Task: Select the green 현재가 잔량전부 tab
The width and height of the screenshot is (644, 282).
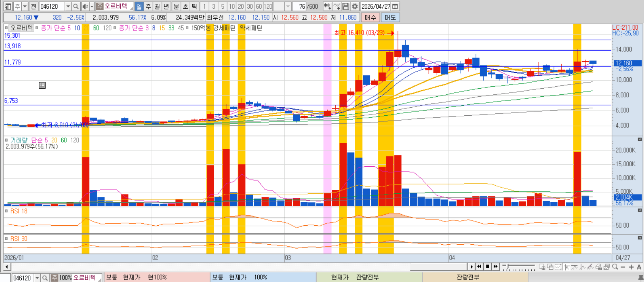Action: pos(369,277)
